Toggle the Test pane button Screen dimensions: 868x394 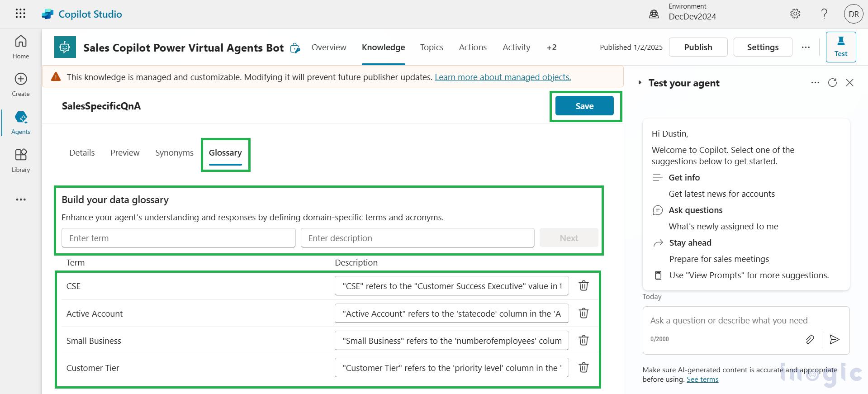click(x=841, y=47)
